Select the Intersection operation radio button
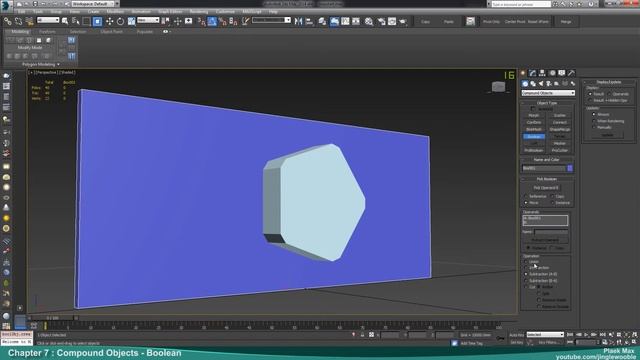The image size is (640, 360). point(526,268)
